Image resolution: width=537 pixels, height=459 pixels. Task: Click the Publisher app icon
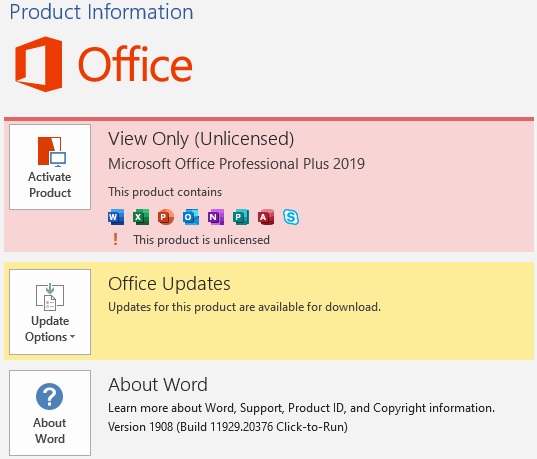pos(241,217)
